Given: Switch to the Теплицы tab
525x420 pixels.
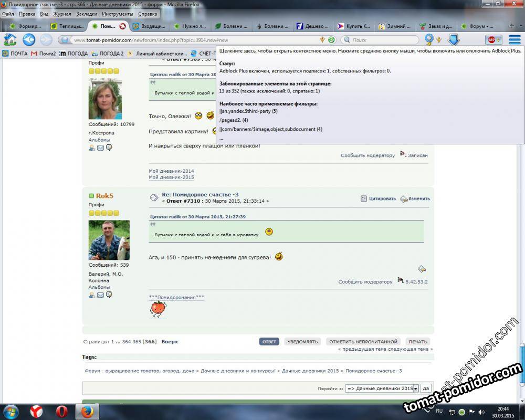Looking at the screenshot, I should [67, 26].
